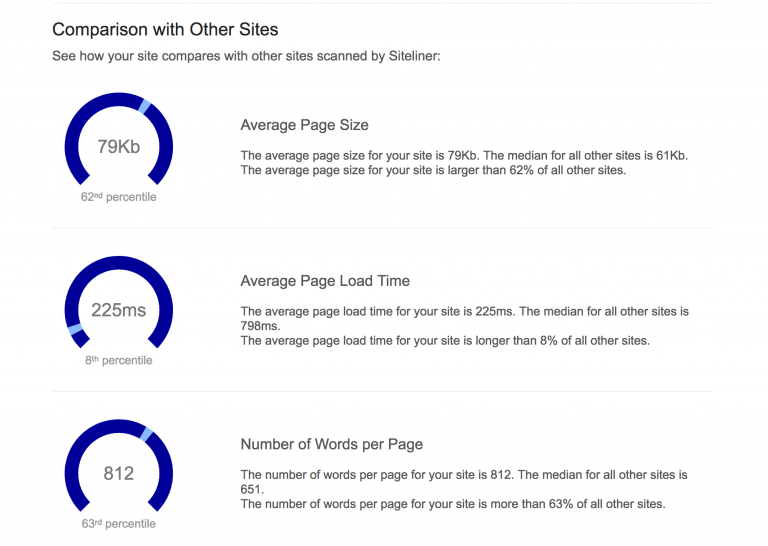Click the Average Page Size heading
This screenshot has height=546, width=768.
tap(304, 125)
